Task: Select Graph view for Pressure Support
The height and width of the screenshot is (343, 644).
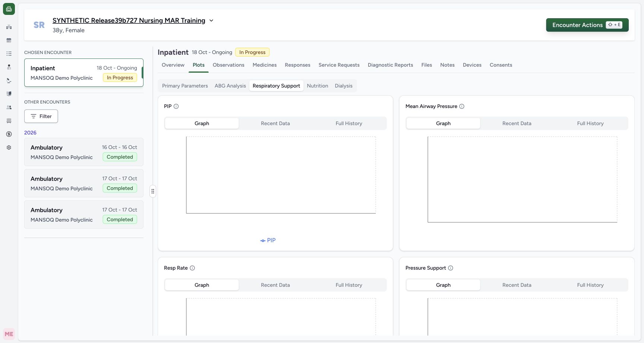Action: [x=443, y=285]
